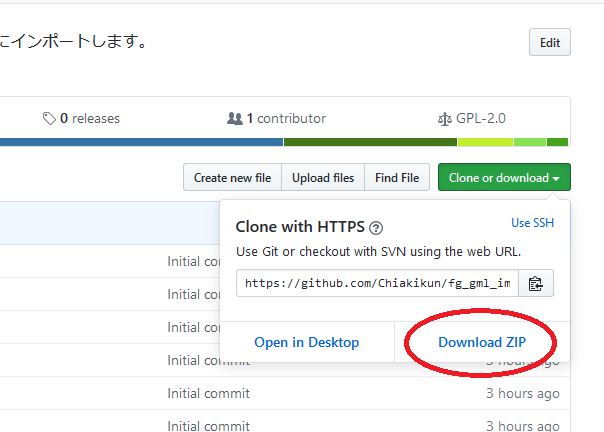Click Upload files button
604x432 pixels.
[x=323, y=177]
